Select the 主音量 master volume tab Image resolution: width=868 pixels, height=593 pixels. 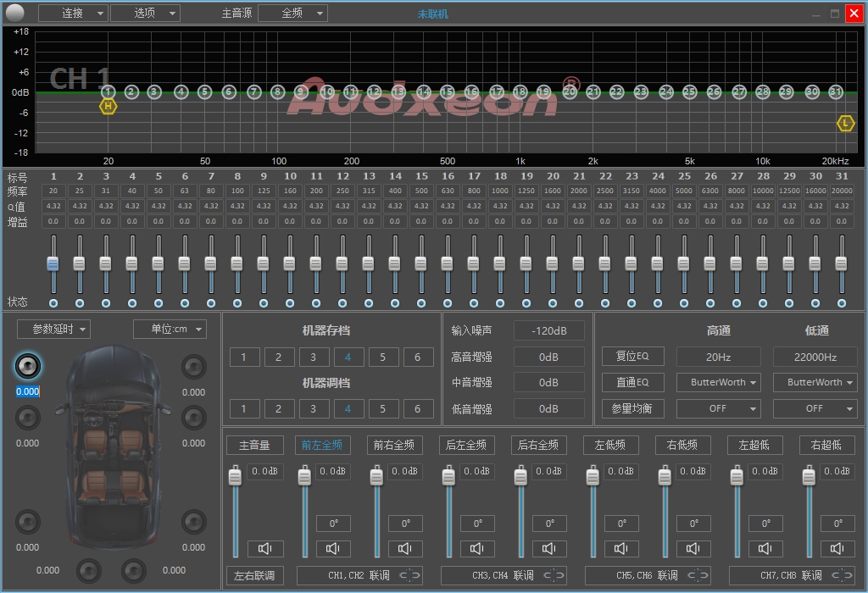(x=254, y=445)
